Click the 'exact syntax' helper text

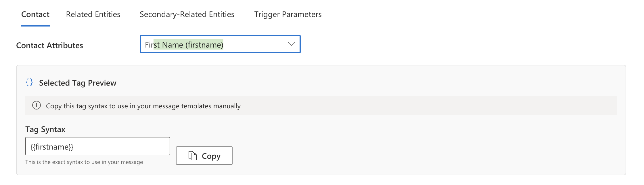tap(84, 162)
